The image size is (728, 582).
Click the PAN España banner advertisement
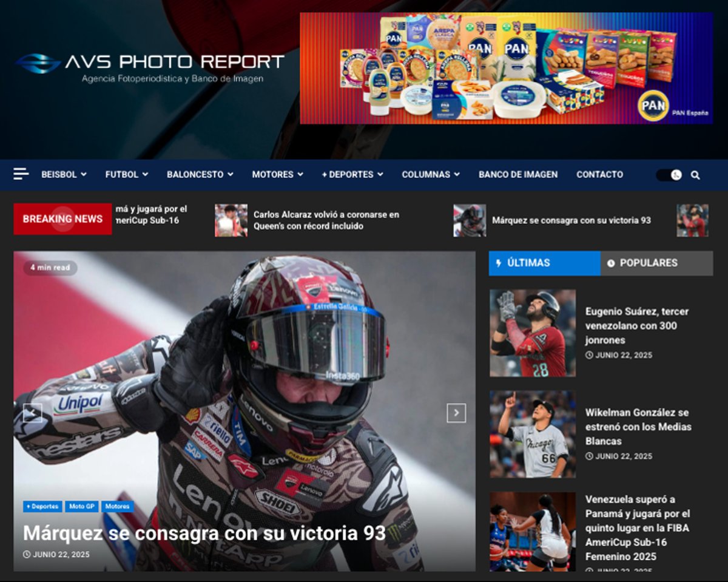[x=507, y=69]
